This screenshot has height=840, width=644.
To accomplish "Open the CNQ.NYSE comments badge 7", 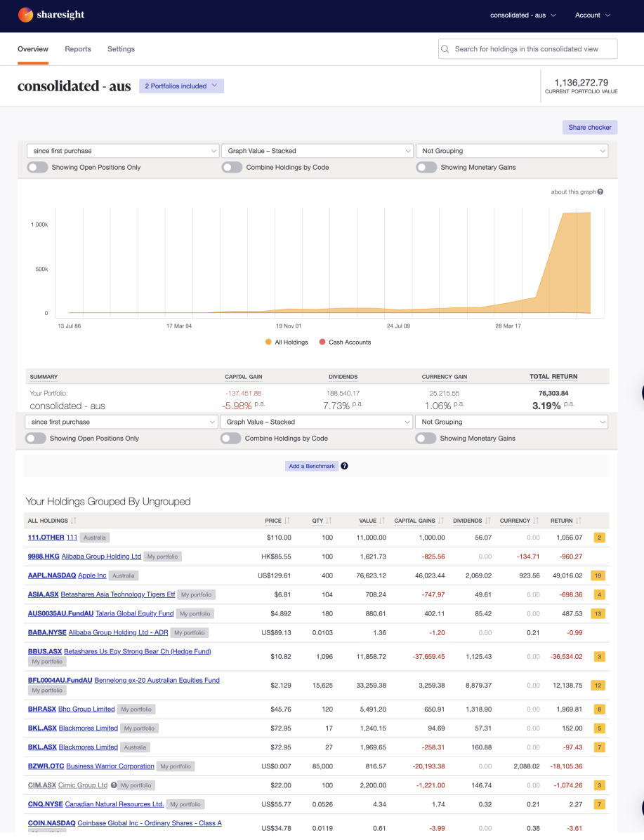I will 600,805.
